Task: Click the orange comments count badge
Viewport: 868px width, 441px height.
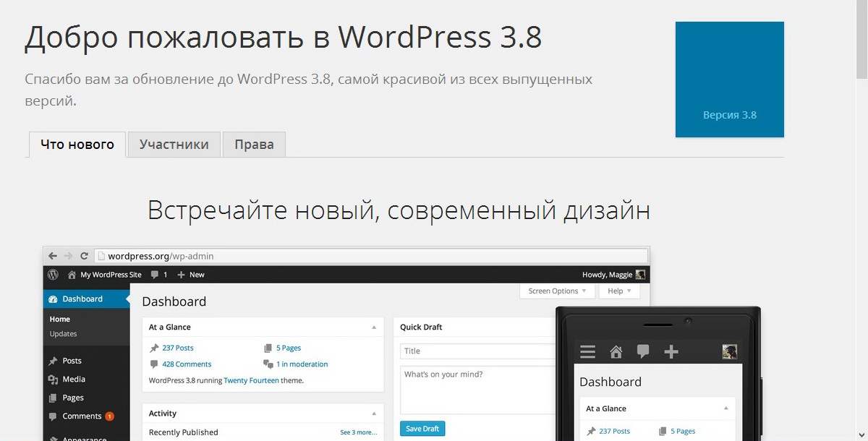Action: [110, 416]
